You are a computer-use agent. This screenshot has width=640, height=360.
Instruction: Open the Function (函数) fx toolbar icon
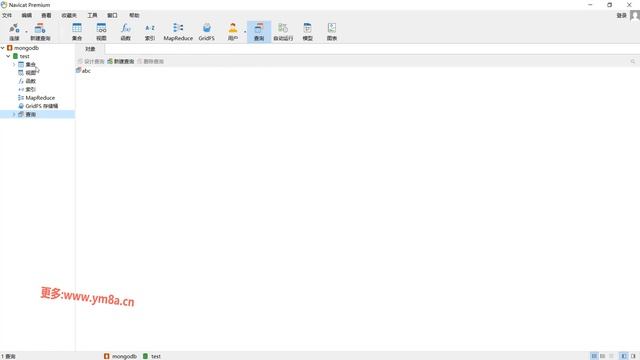126,32
